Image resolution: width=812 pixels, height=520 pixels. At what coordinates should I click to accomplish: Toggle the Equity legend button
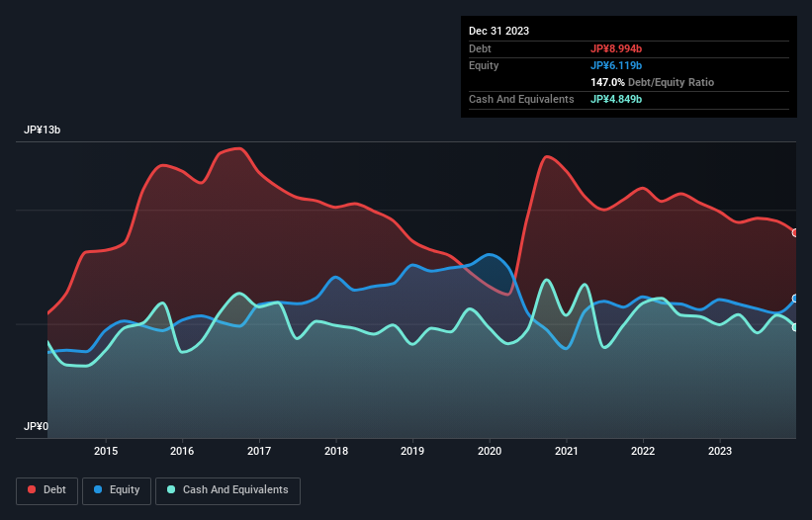coord(117,490)
